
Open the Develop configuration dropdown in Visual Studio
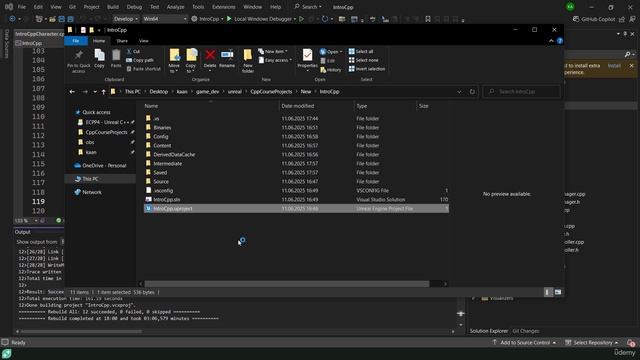pyautogui.click(x=125, y=19)
